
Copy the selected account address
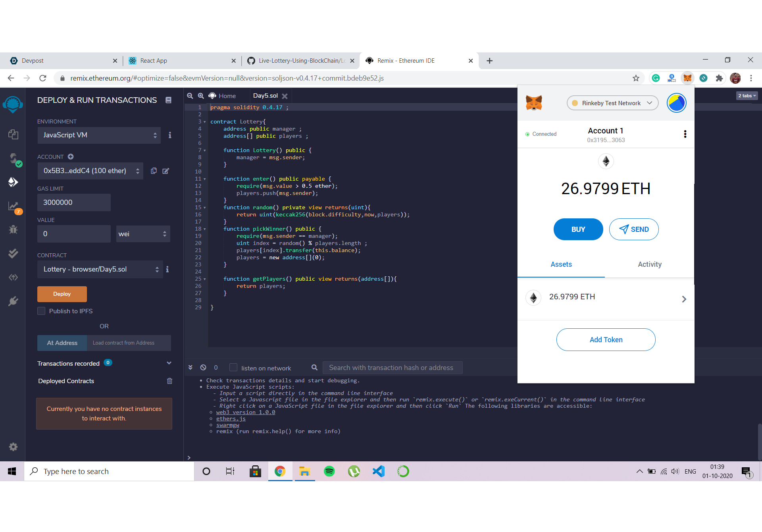coord(154,171)
